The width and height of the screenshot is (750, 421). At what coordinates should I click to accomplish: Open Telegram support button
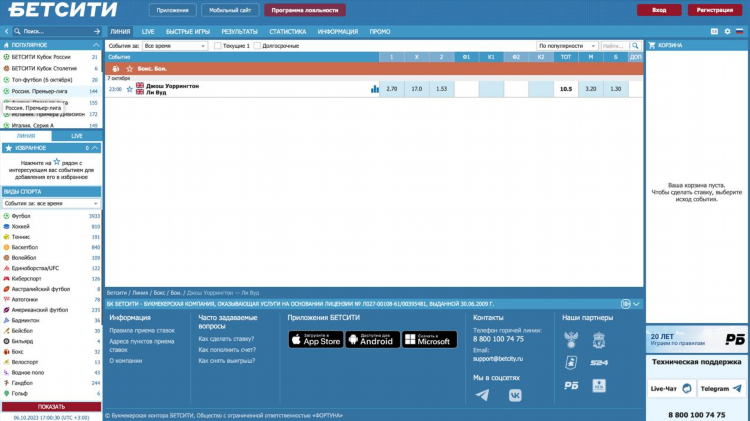click(x=721, y=388)
